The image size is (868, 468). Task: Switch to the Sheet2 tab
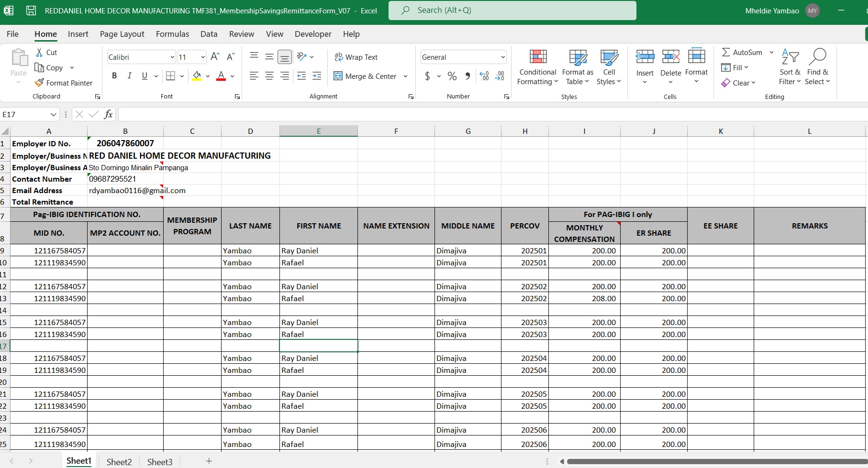point(119,462)
